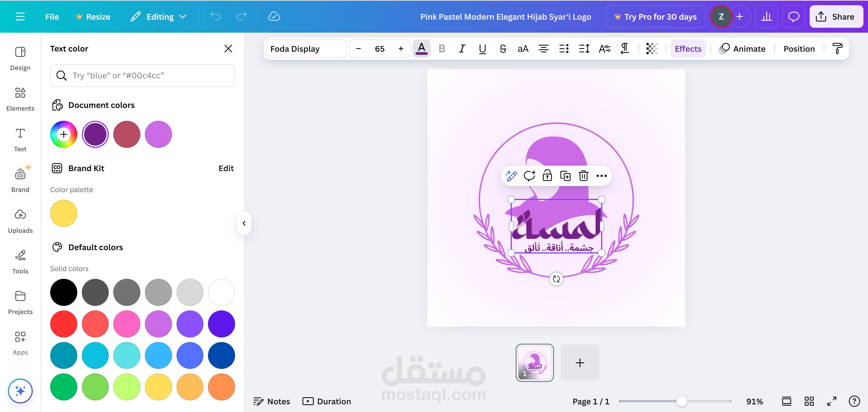
Task: Open the Effects tab in toolbar
Action: coord(688,49)
